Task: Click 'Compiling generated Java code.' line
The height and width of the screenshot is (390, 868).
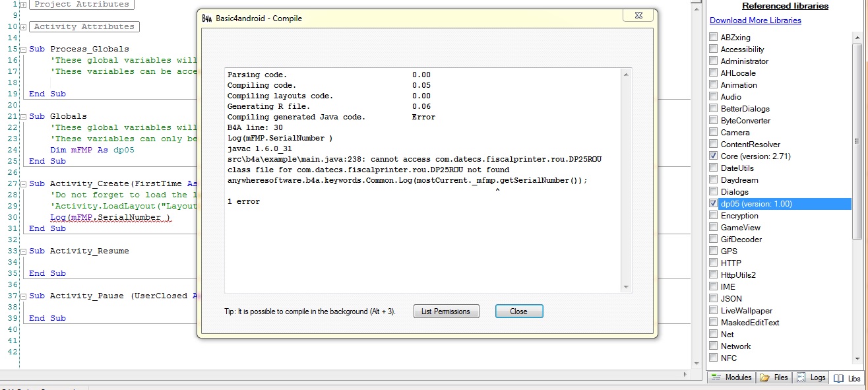Action: pyautogui.click(x=296, y=117)
